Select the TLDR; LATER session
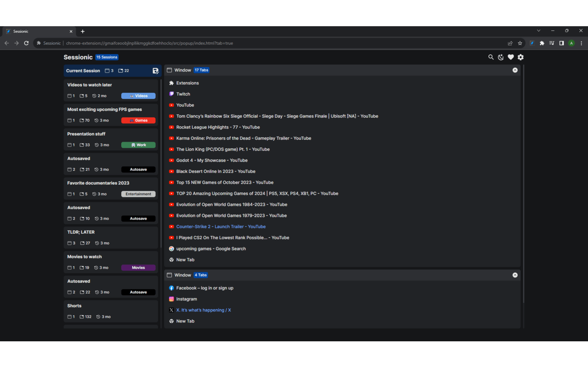 [x=111, y=237]
